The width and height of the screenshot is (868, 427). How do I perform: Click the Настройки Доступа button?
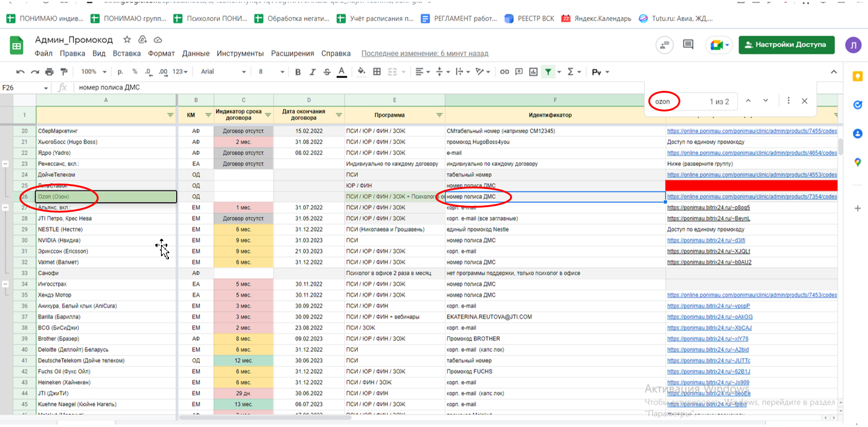pyautogui.click(x=786, y=45)
